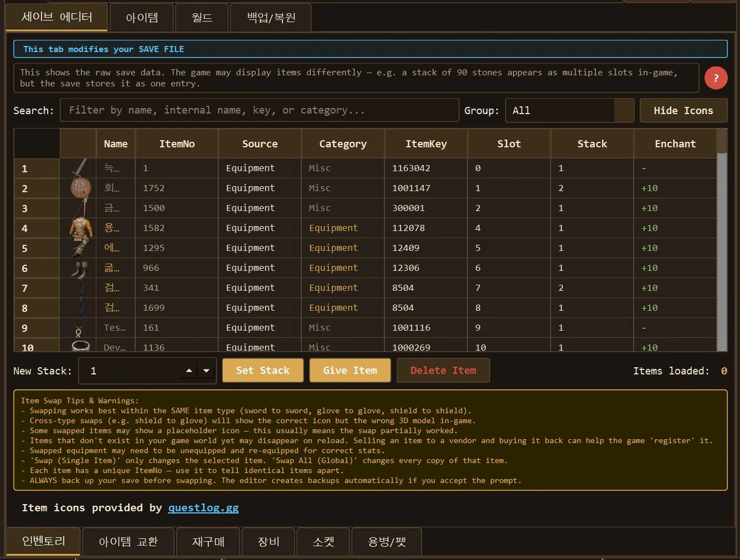Decrease New Stack value with down arrow
The image size is (740, 560).
[x=206, y=371]
